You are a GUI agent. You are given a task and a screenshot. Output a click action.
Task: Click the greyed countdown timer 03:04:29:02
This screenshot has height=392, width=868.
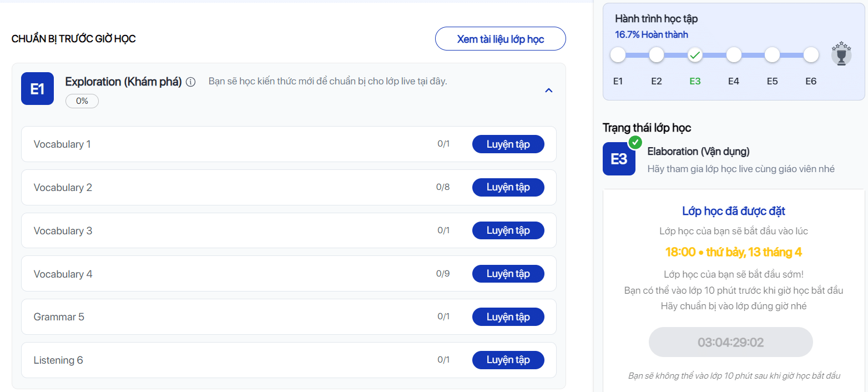pos(730,342)
